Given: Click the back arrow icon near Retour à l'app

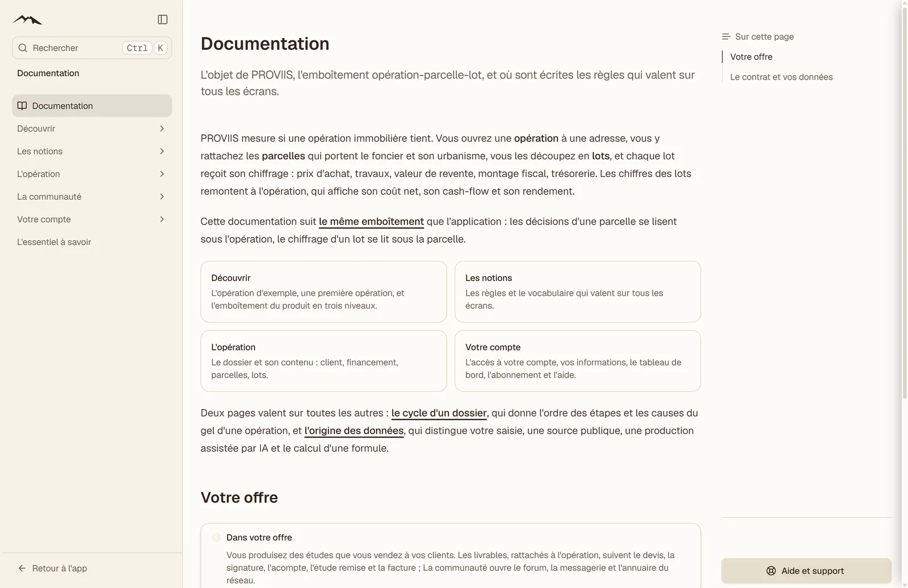Looking at the screenshot, I should [22, 568].
